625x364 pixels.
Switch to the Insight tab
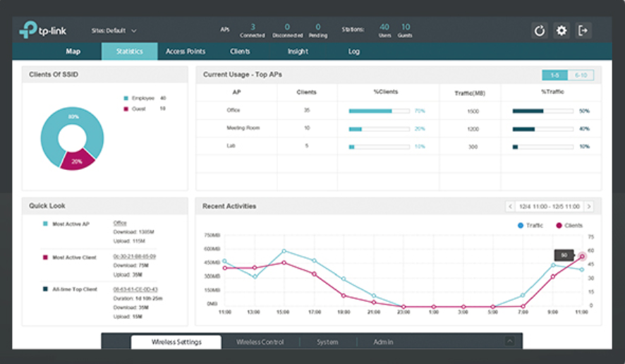click(x=298, y=51)
